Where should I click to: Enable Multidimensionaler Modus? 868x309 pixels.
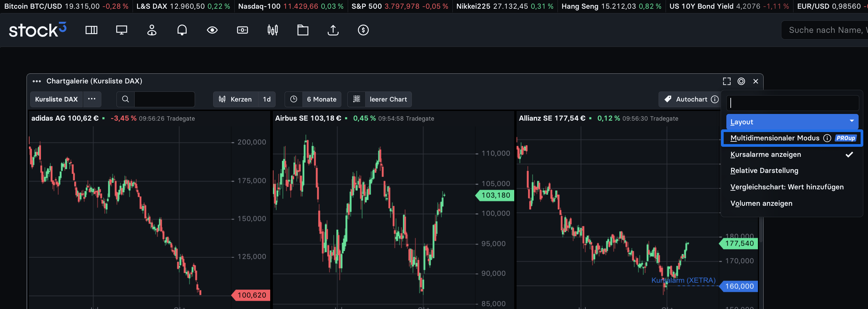(791, 138)
